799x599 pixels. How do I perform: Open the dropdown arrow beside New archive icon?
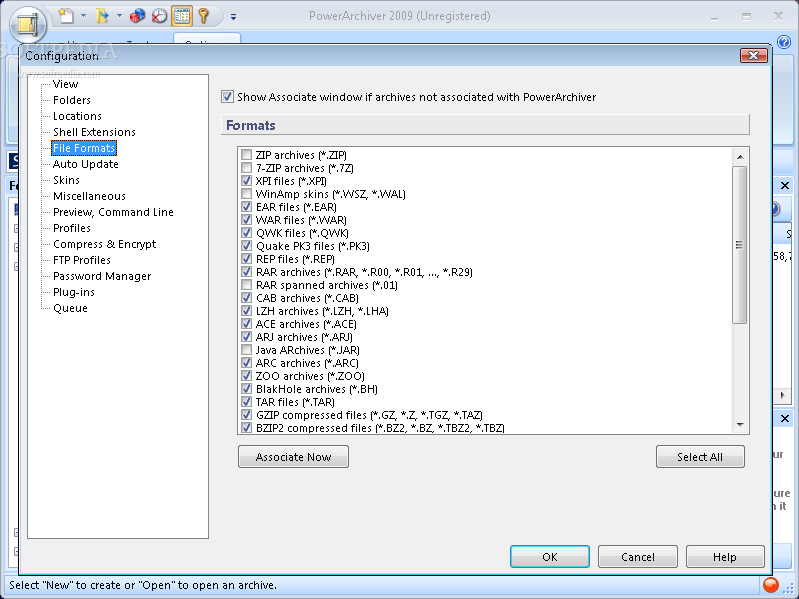click(84, 16)
